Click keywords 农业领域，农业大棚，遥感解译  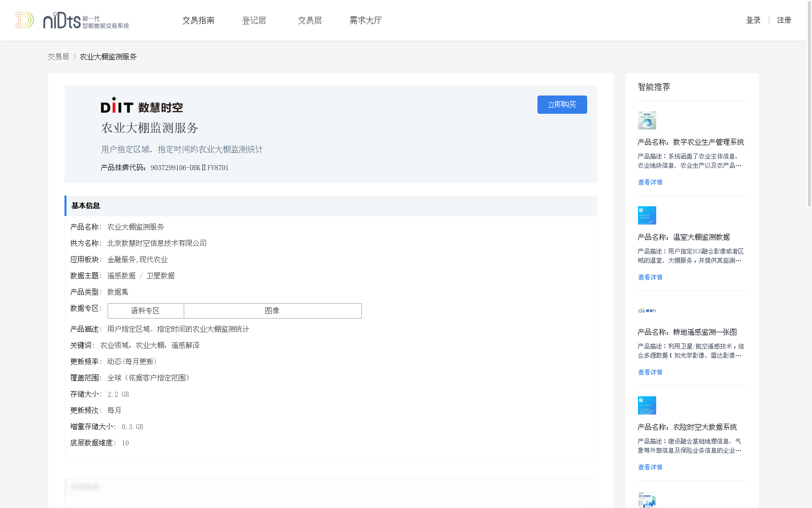[x=150, y=345]
